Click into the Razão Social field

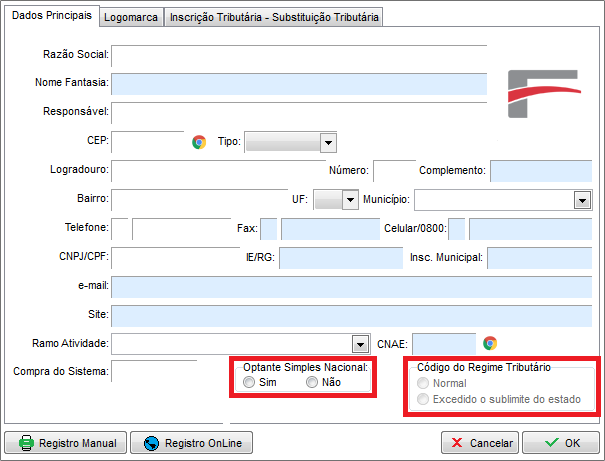[298, 54]
